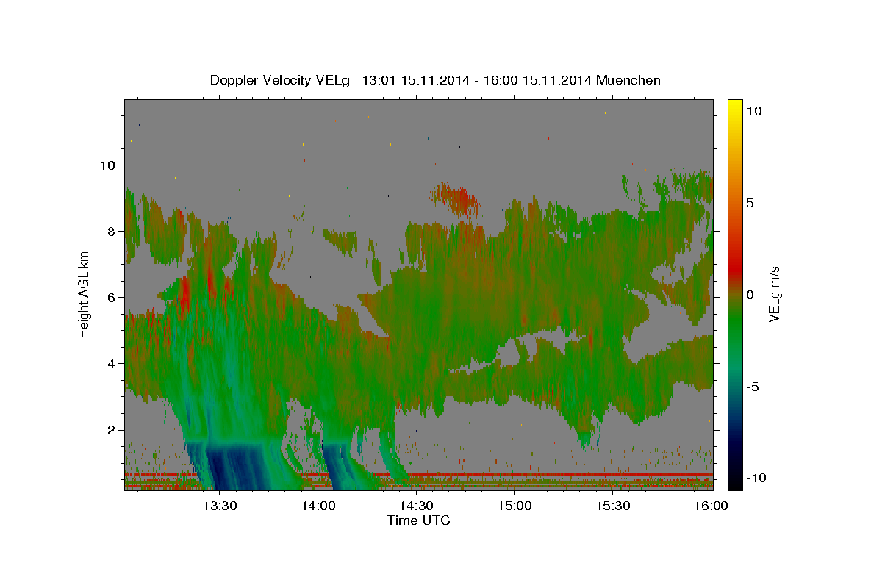Click the 'Height AGL km' axis title
This screenshot has height=588, width=882.
[x=85, y=294]
